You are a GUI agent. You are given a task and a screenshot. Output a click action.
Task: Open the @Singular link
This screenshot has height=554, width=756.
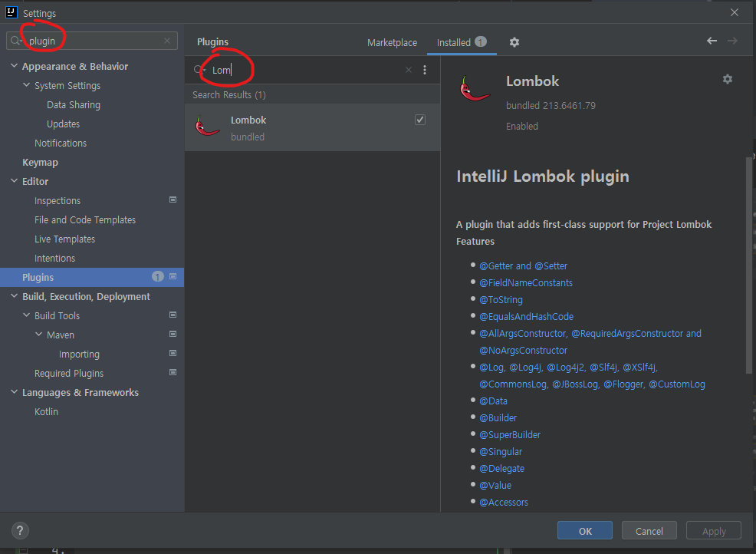point(501,452)
